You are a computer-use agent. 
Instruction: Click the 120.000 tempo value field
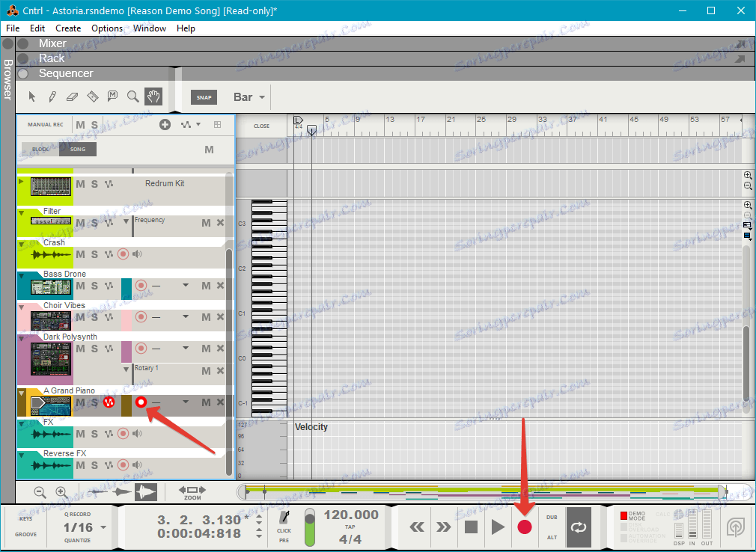click(351, 515)
